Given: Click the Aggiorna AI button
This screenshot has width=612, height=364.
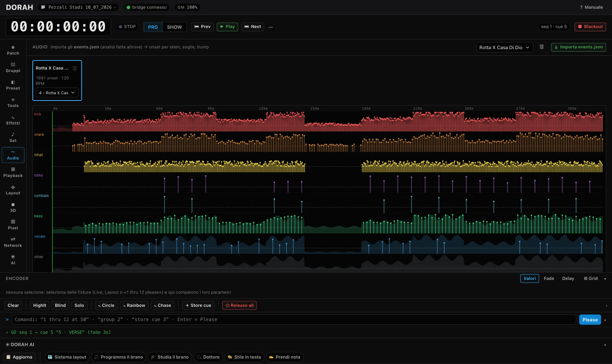Looking at the screenshot, I should 19,357.
